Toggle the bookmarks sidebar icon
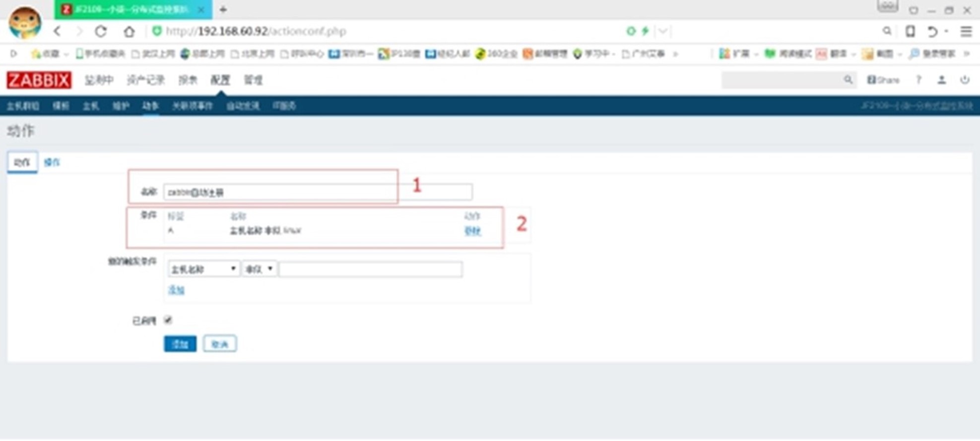980x441 pixels. tap(13, 54)
